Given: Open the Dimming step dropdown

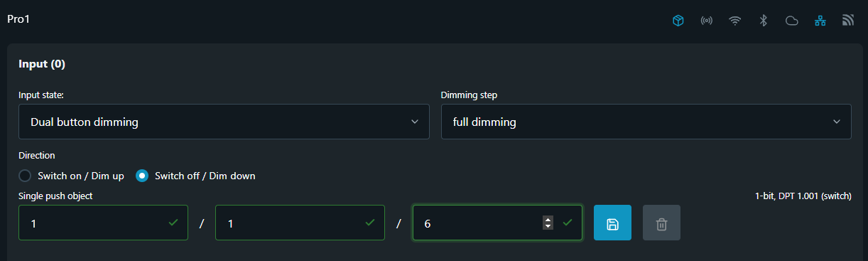Looking at the screenshot, I should [646, 122].
